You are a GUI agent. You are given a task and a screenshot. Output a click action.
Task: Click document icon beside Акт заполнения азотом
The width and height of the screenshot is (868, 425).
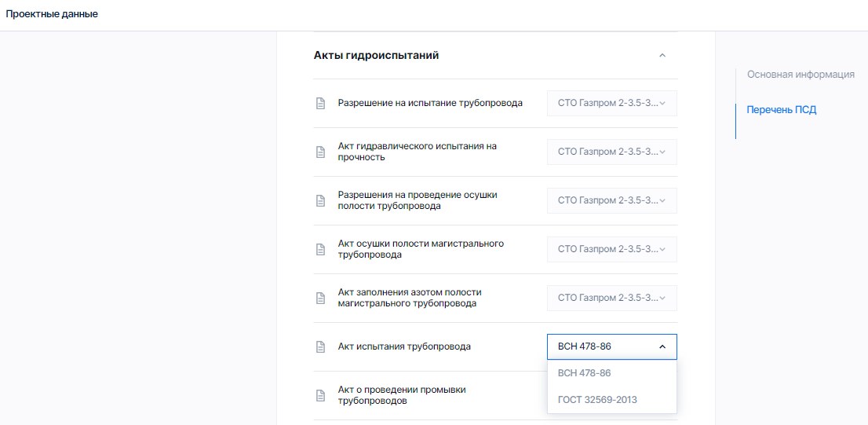320,299
